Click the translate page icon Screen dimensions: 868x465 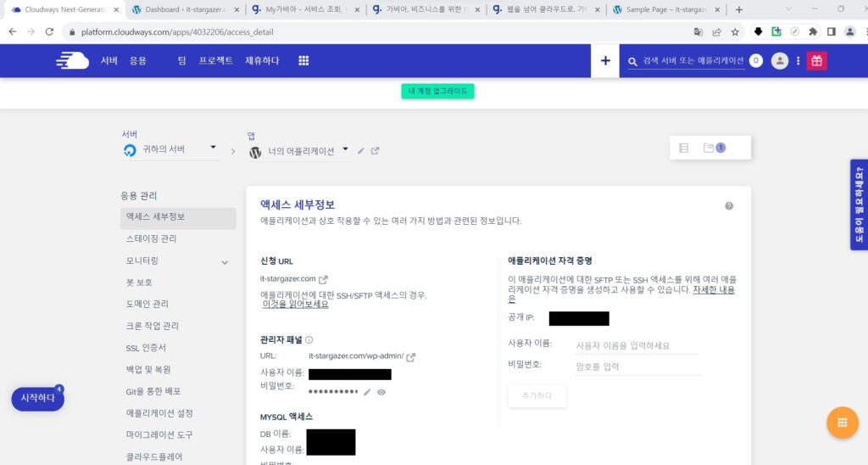pos(698,32)
